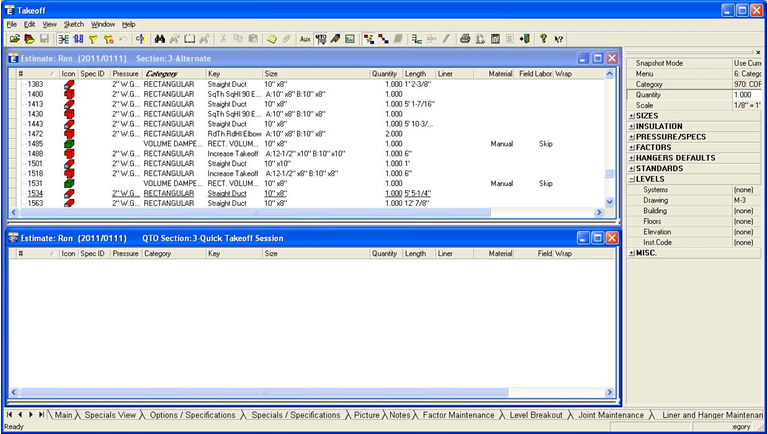768x434 pixels.
Task: Open the View menu
Action: point(49,24)
